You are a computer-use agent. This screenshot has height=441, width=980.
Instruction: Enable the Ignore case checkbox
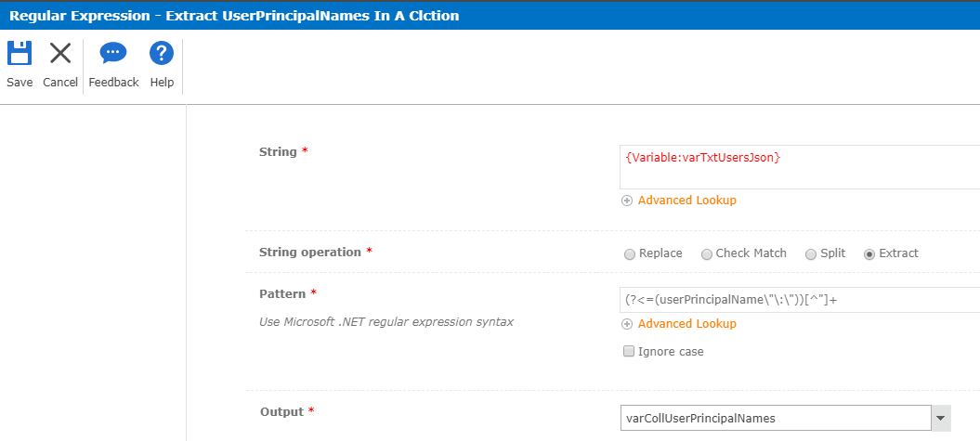tap(629, 352)
